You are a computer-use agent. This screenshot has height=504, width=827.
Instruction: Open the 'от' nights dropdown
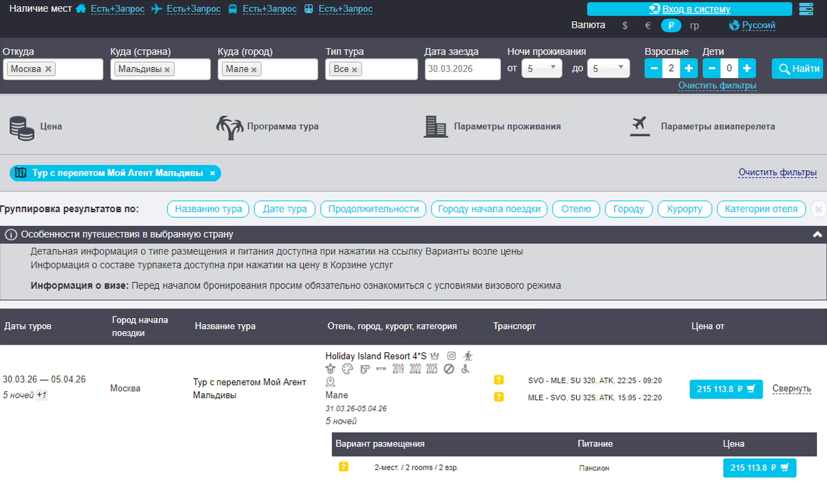[541, 68]
